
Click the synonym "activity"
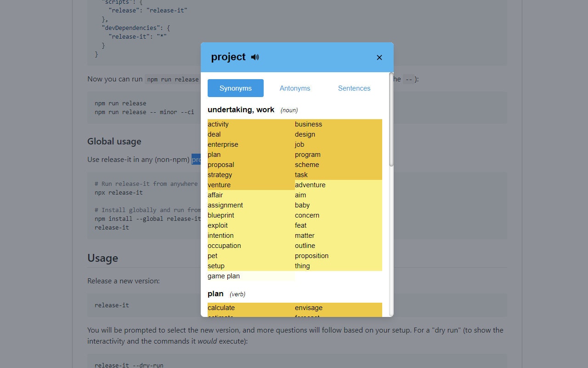(218, 124)
